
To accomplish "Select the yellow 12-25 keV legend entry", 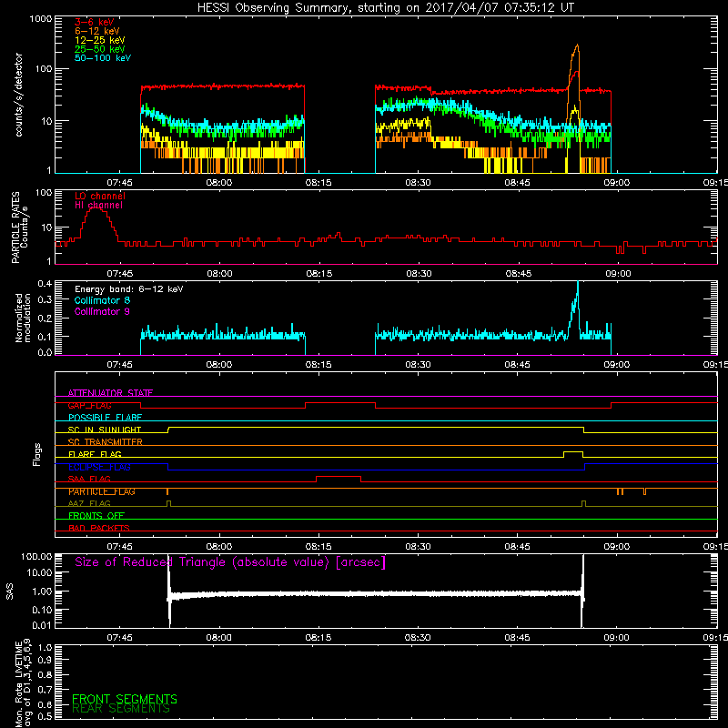I will 100,40.
